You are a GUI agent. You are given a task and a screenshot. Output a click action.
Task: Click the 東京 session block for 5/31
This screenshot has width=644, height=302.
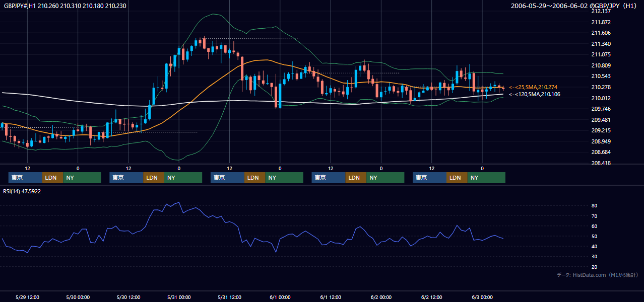(x=227, y=178)
